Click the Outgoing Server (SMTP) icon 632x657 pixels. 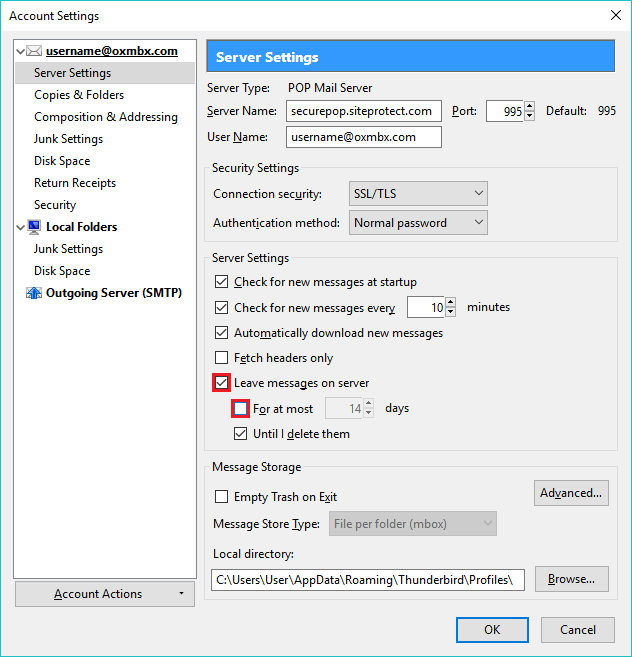(x=34, y=293)
